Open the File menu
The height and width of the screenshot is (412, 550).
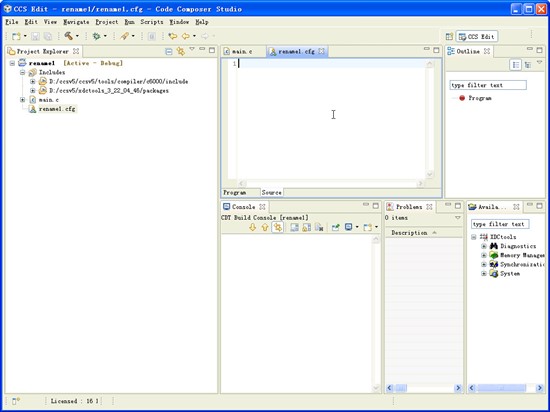point(12,22)
